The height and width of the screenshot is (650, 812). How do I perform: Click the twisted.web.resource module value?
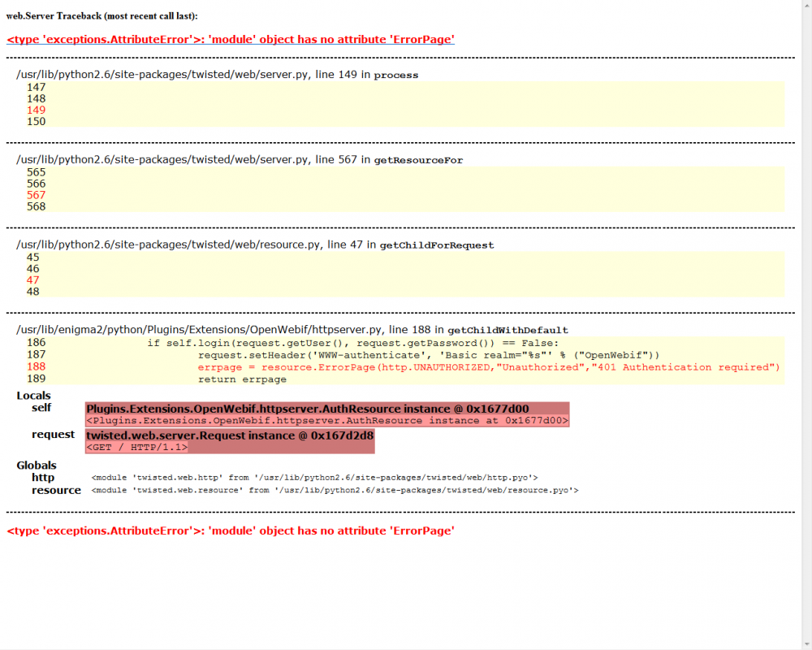(x=335, y=491)
